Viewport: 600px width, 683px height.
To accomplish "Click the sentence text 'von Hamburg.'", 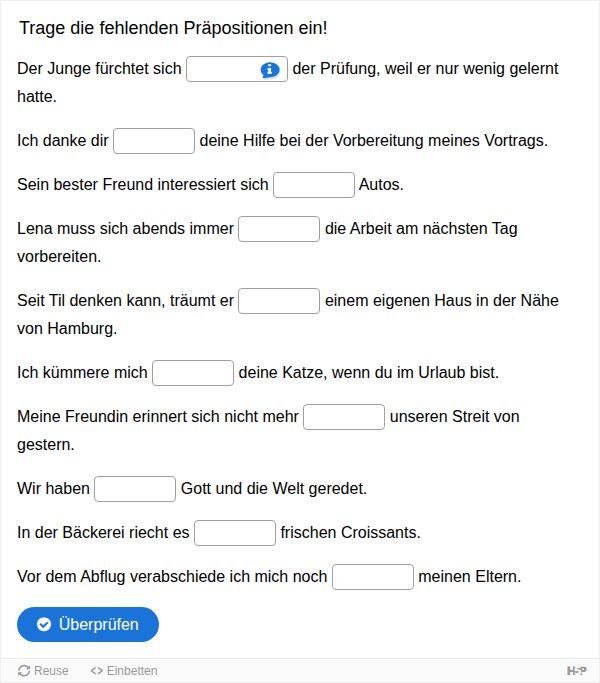I will pyautogui.click(x=67, y=328).
